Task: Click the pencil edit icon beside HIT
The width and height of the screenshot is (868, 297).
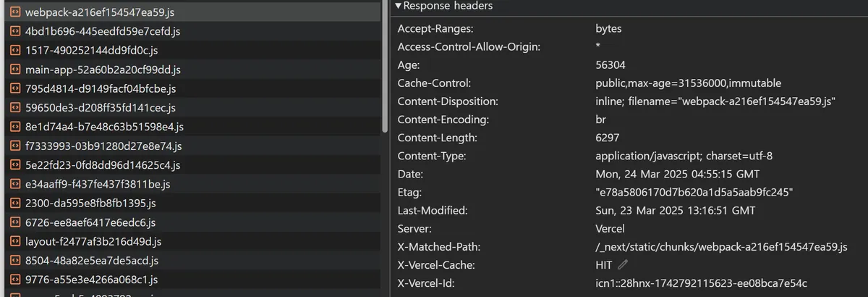Action: pyautogui.click(x=623, y=265)
